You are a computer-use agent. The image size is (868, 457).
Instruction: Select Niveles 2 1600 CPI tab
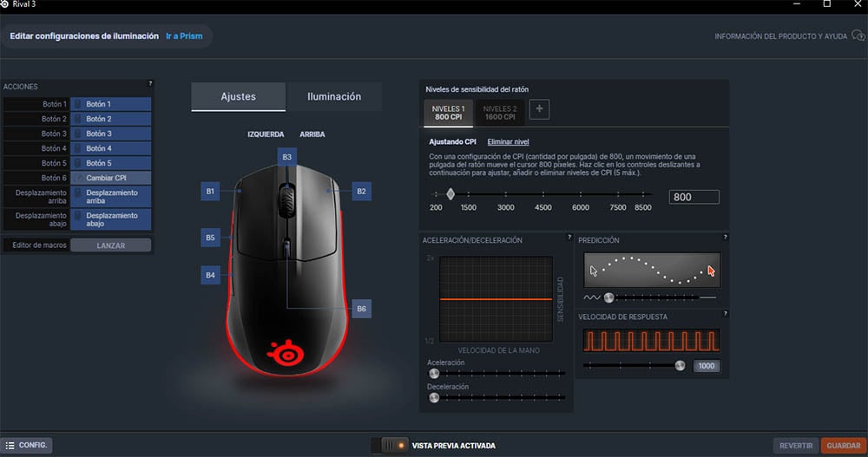[501, 113]
